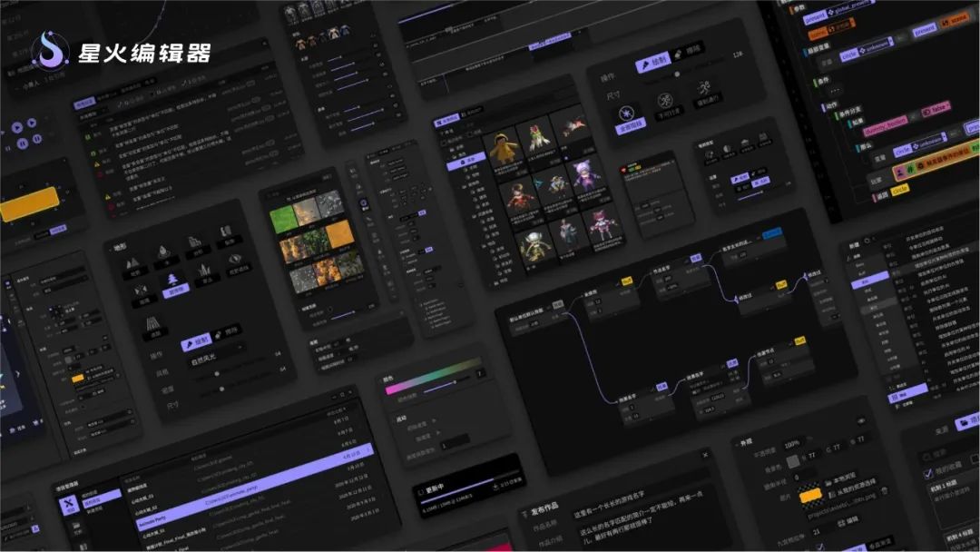Click 擦除 button above the 尺寸 brush modes
980x552 pixels.
pos(687,51)
